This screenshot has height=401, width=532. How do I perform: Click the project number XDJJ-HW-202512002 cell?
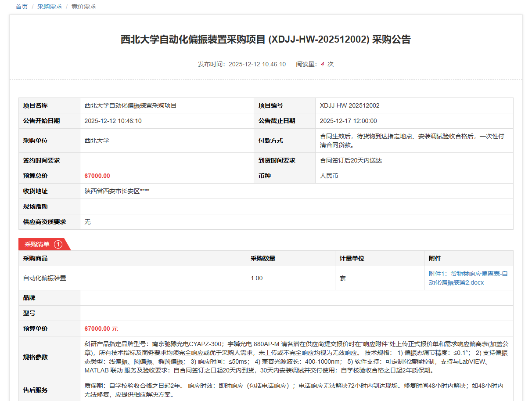pos(349,105)
